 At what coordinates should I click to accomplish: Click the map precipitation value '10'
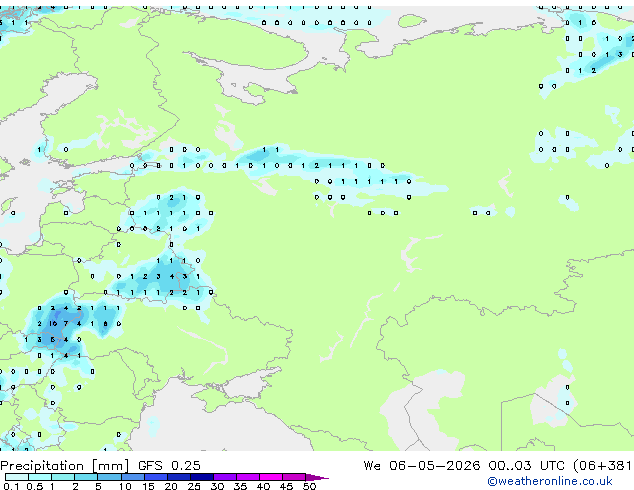click(x=53, y=323)
